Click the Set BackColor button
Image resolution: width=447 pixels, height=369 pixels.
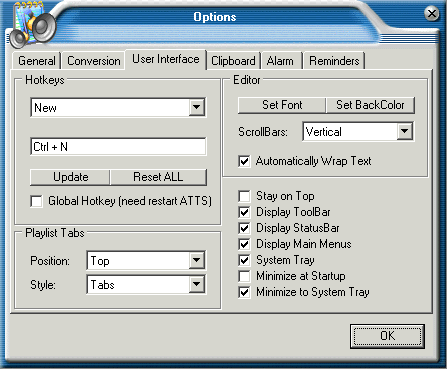point(370,105)
